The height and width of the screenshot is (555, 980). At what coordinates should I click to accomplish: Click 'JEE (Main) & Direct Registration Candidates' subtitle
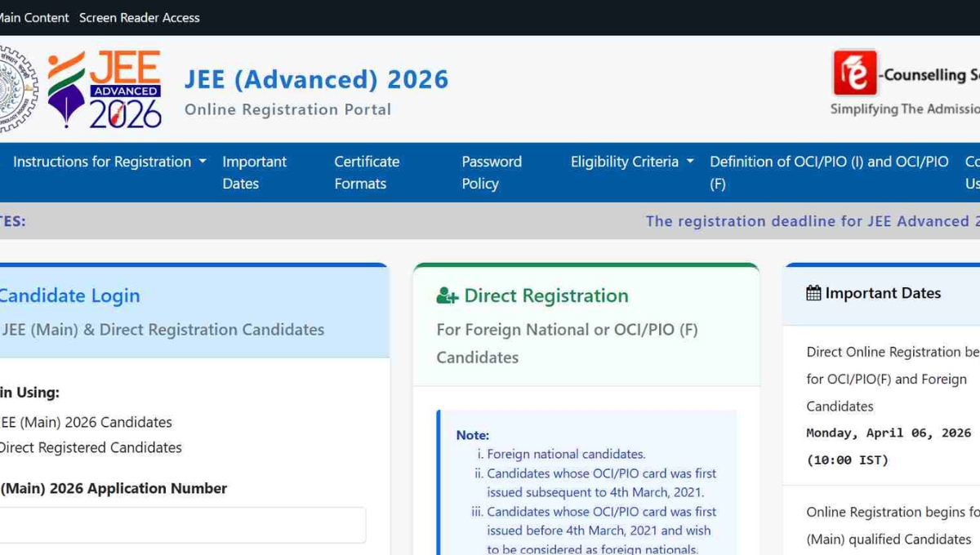(x=162, y=330)
